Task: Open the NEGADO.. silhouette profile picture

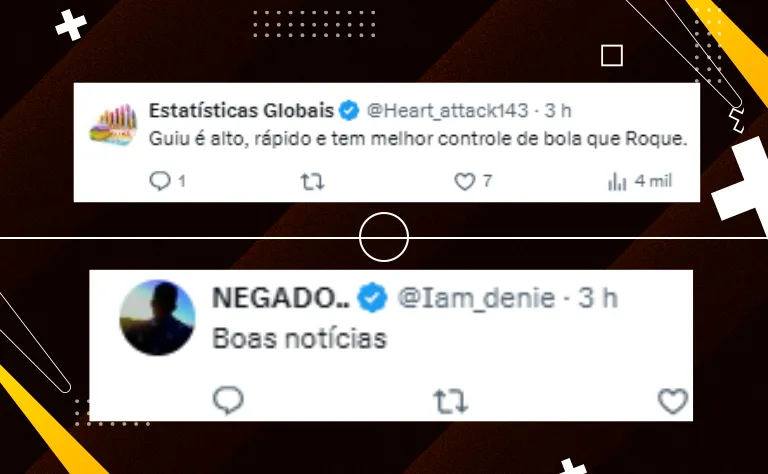Action: click(157, 317)
